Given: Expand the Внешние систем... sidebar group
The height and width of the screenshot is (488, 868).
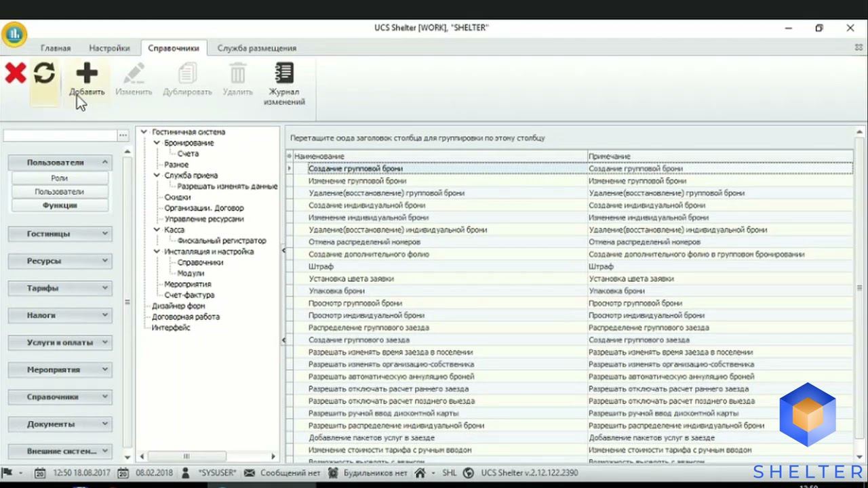Looking at the screenshot, I should tap(105, 451).
